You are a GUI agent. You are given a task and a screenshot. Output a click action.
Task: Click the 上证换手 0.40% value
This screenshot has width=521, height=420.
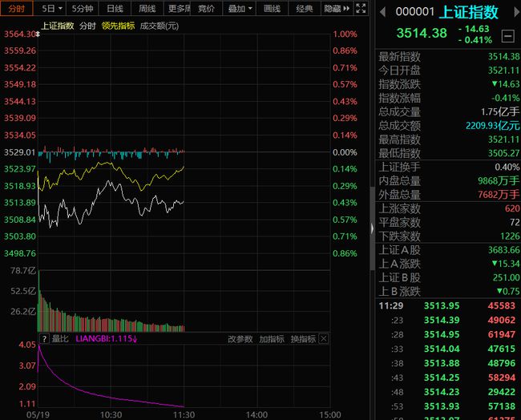[x=507, y=167]
